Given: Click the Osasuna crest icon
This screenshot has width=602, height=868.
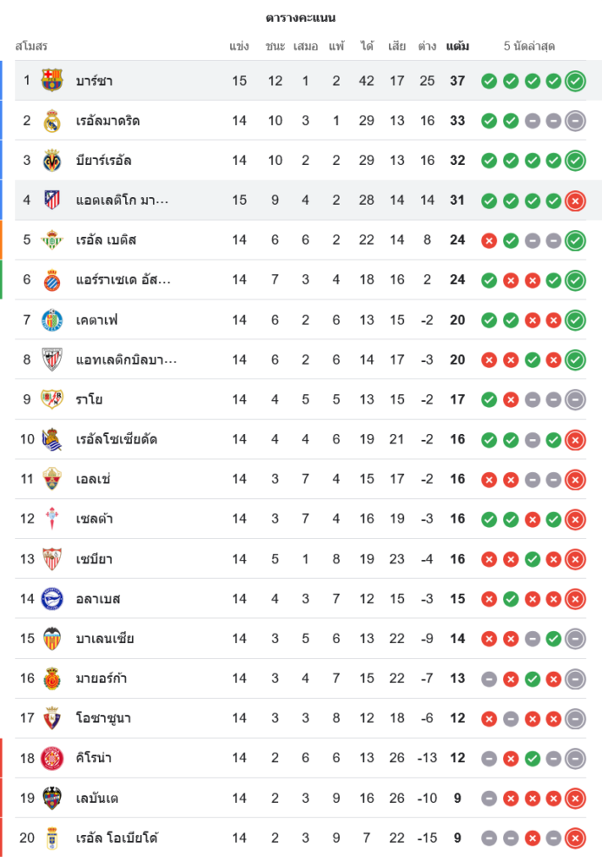Looking at the screenshot, I should tap(52, 719).
